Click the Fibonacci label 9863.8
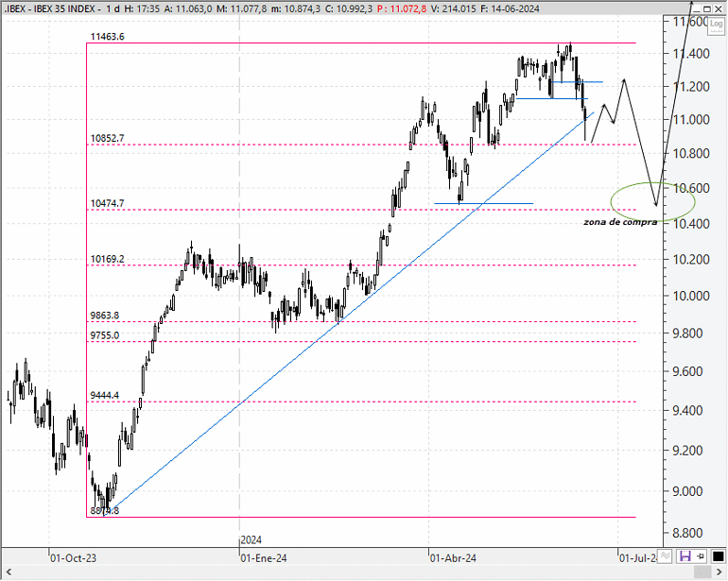This screenshot has height=581, width=728. [104, 316]
